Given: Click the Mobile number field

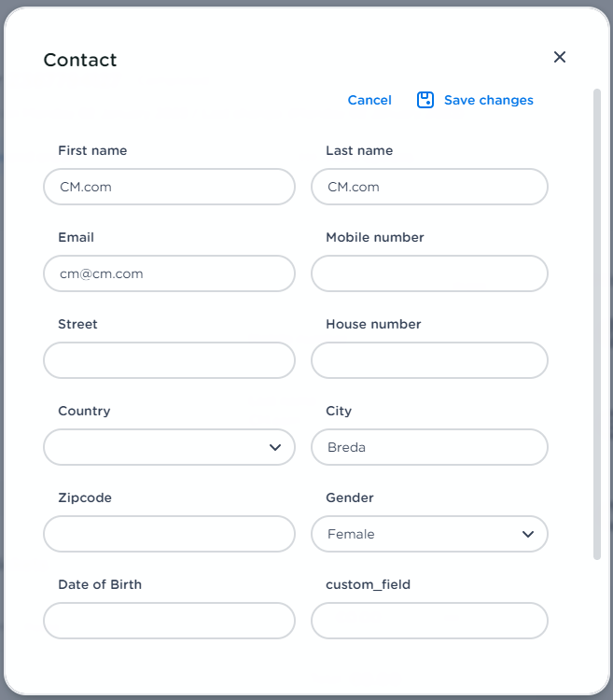Looking at the screenshot, I should (x=429, y=273).
